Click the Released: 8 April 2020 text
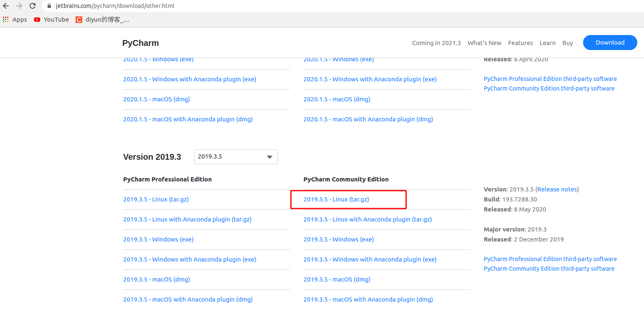This screenshot has width=644, height=322. pos(516,59)
